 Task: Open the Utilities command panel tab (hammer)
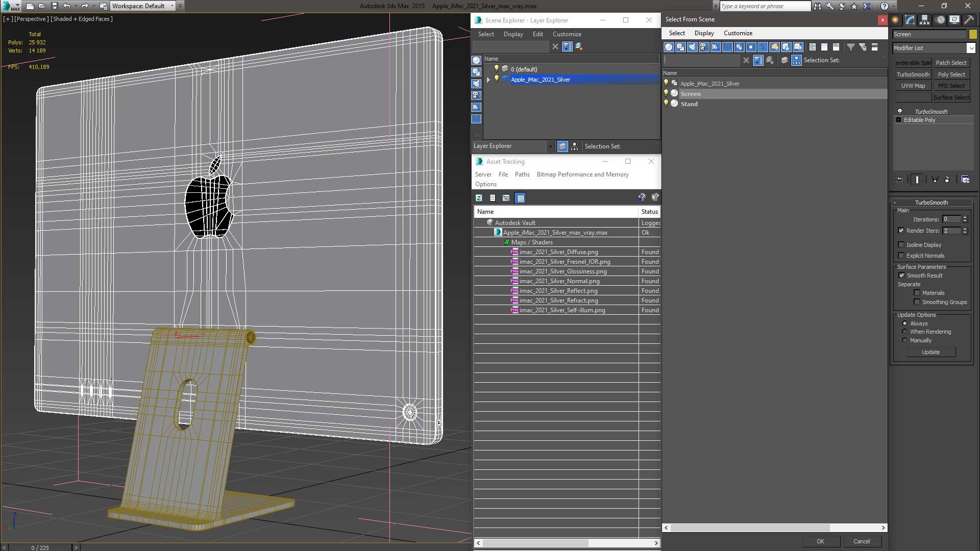point(968,20)
